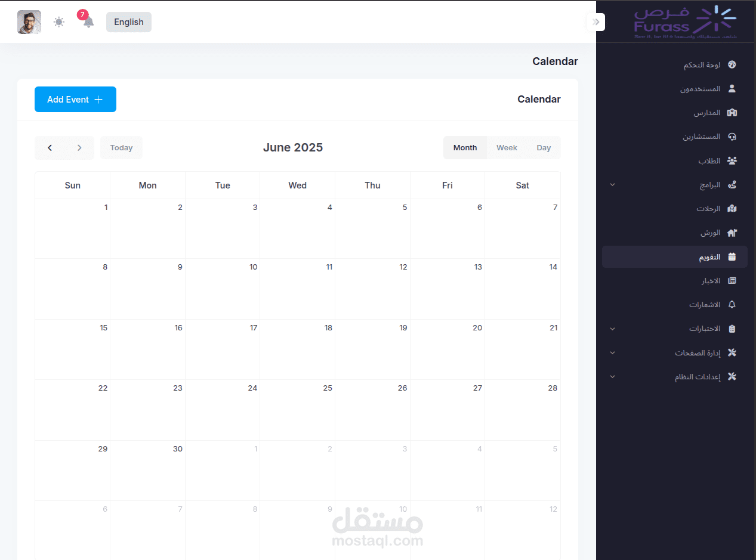756x560 pixels.
Task: Click the Sun column header
Action: 73,185
